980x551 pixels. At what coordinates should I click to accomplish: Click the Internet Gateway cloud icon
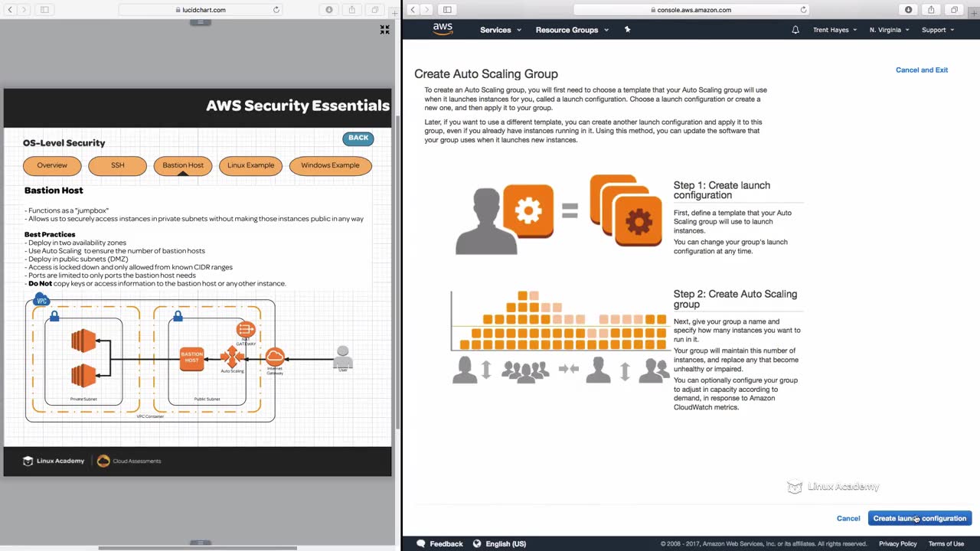pos(275,357)
